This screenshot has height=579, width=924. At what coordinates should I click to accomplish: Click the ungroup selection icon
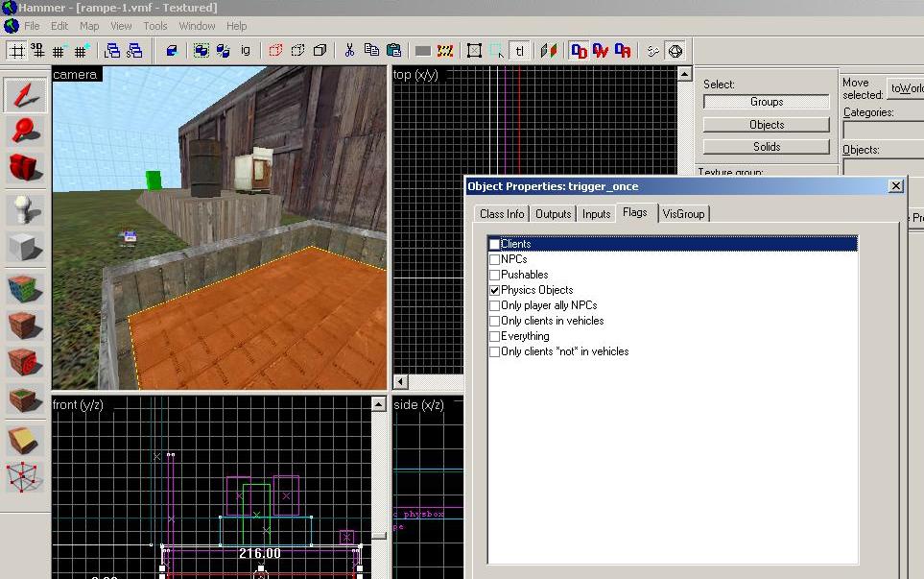click(x=223, y=51)
